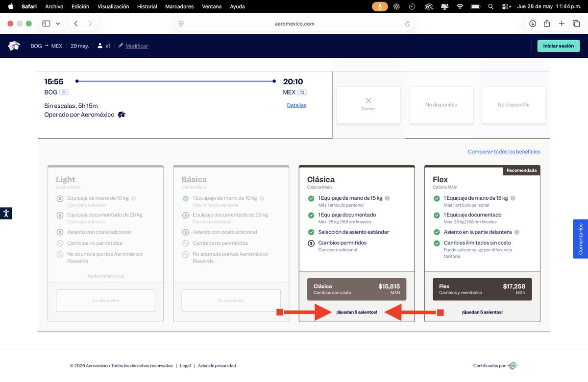Viewport: 588px width, 382px height.
Task: Click the Wi-Fi status icon
Action: (x=460, y=6)
